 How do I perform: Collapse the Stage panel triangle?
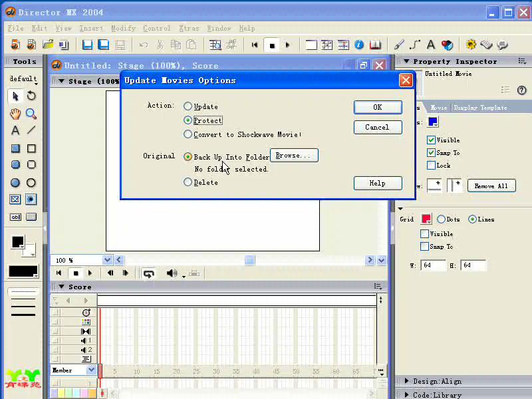61,81
